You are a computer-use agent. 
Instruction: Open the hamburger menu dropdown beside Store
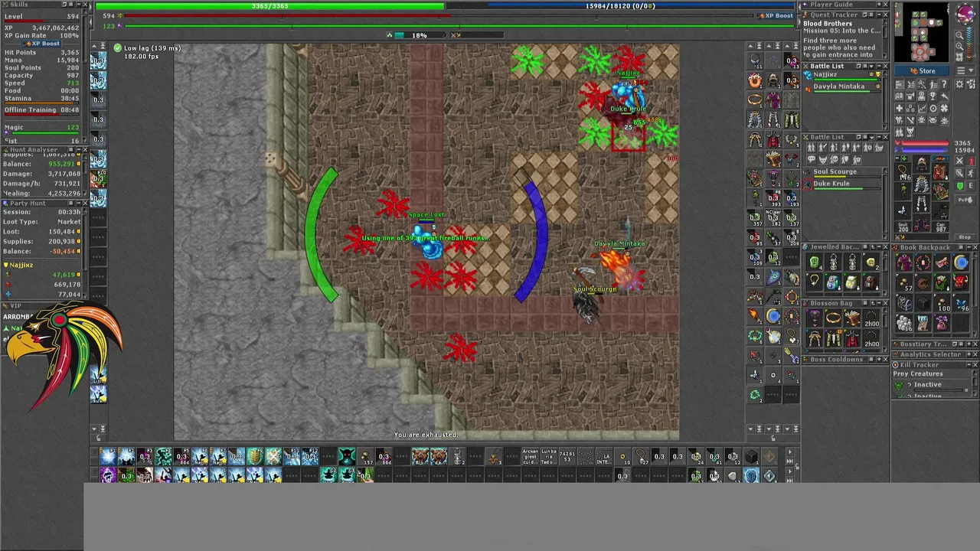965,70
